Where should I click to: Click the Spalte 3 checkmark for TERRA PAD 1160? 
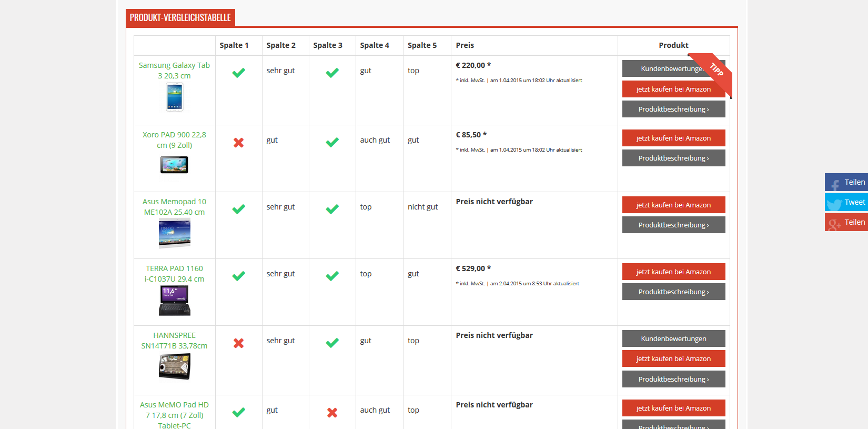(332, 276)
